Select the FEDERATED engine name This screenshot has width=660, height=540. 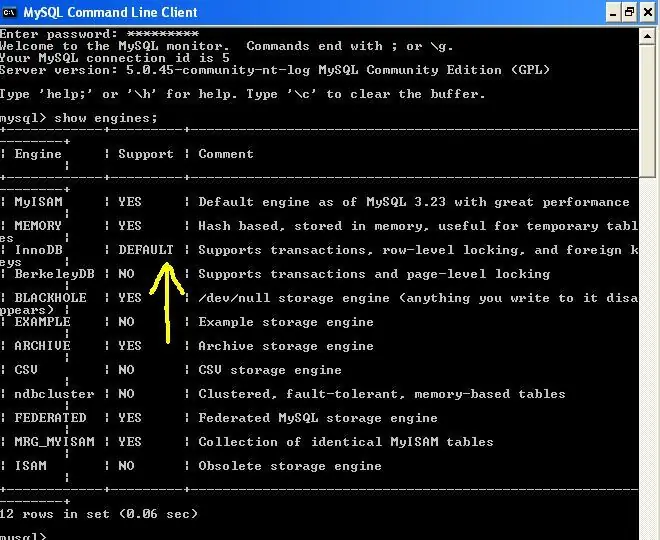pos(50,418)
